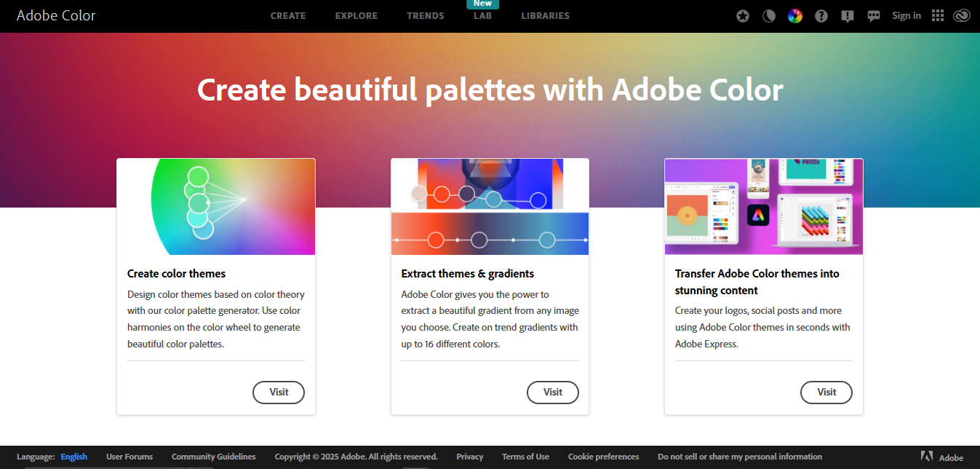Open the help question mark icon
The height and width of the screenshot is (469, 980).
point(821,15)
